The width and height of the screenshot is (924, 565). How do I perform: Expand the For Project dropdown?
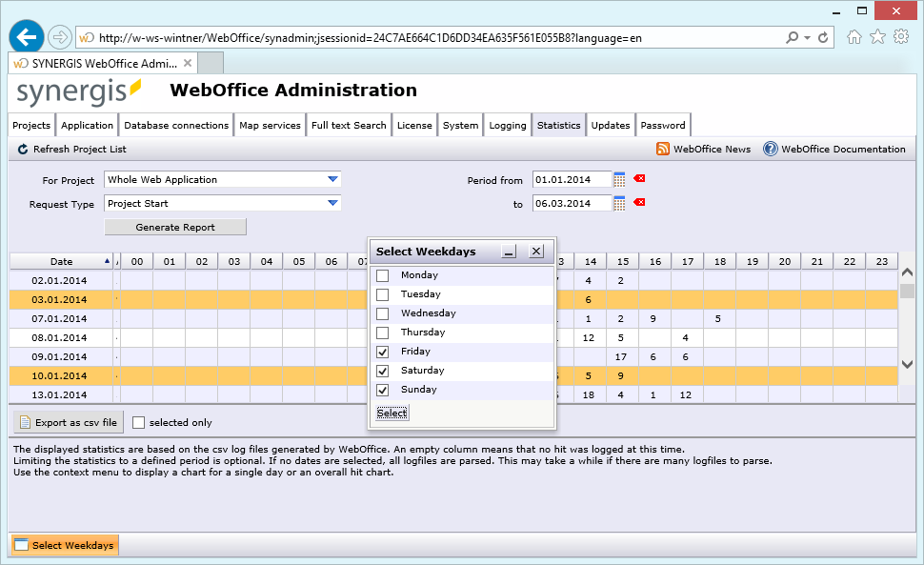pos(332,179)
